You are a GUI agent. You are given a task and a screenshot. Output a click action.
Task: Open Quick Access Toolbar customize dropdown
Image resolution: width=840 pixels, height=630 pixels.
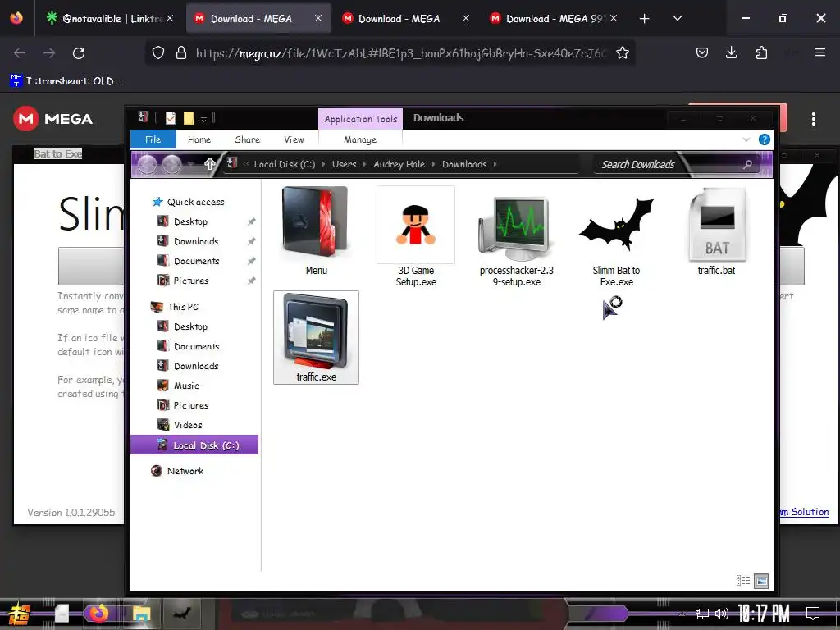pyautogui.click(x=204, y=118)
